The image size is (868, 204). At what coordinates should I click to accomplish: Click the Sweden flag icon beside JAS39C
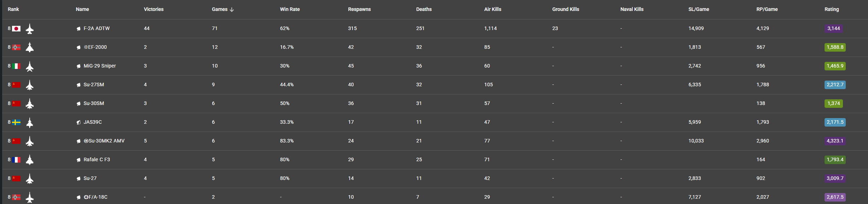pyautogui.click(x=16, y=122)
